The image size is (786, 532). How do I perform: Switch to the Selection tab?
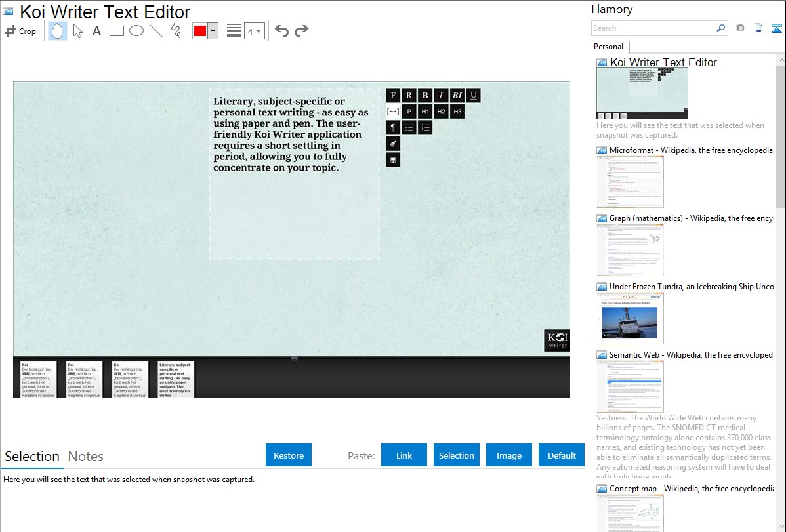[32, 457]
